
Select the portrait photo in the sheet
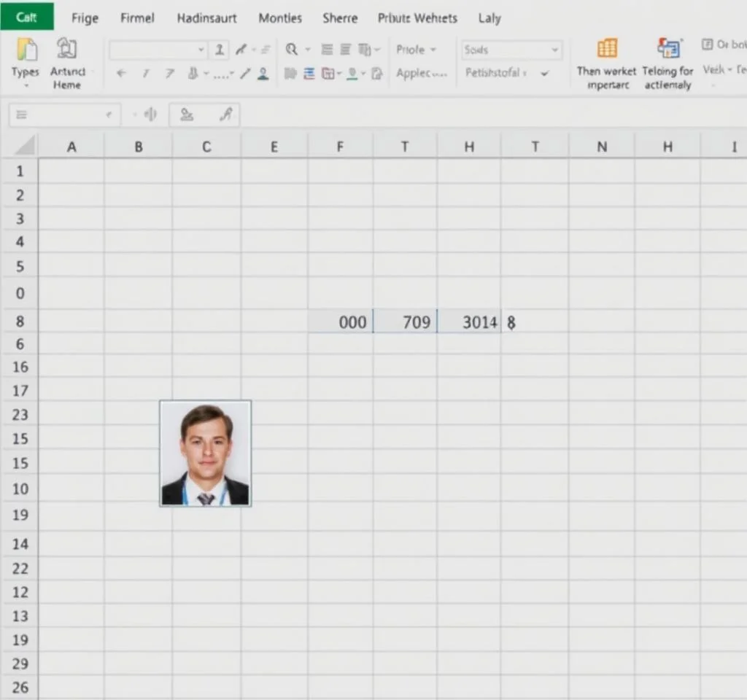pos(205,453)
